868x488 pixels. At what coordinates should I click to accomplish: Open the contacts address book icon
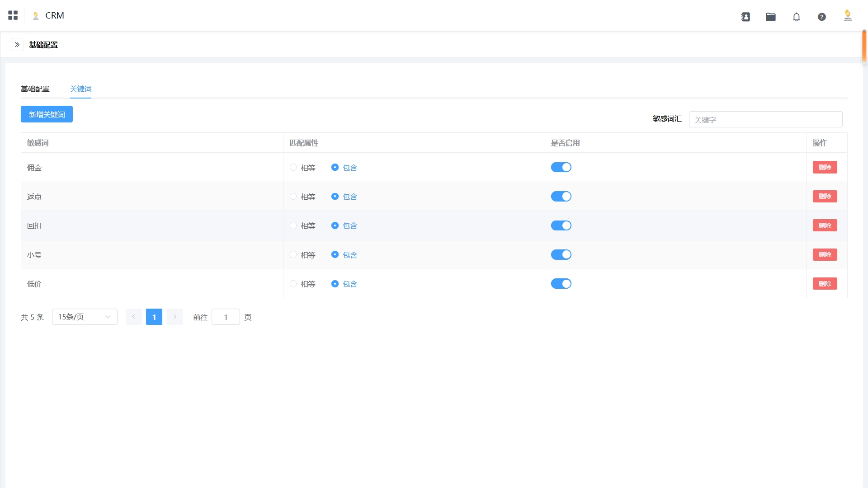point(745,17)
